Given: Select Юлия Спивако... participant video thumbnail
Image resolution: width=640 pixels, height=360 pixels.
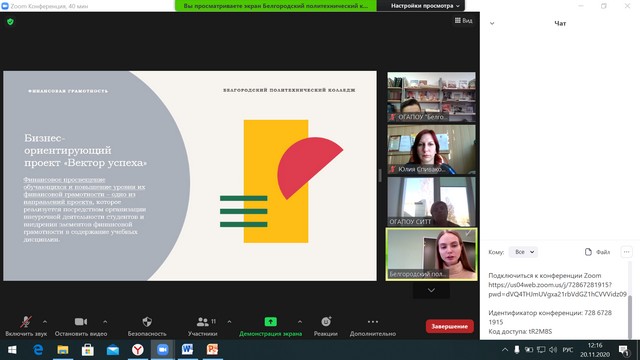Looking at the screenshot, I should pyautogui.click(x=431, y=149).
